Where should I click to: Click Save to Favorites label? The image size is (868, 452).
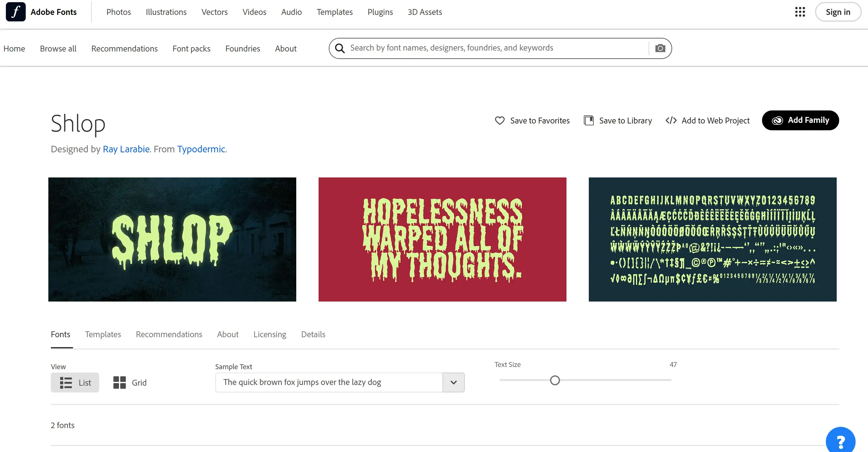coord(540,120)
